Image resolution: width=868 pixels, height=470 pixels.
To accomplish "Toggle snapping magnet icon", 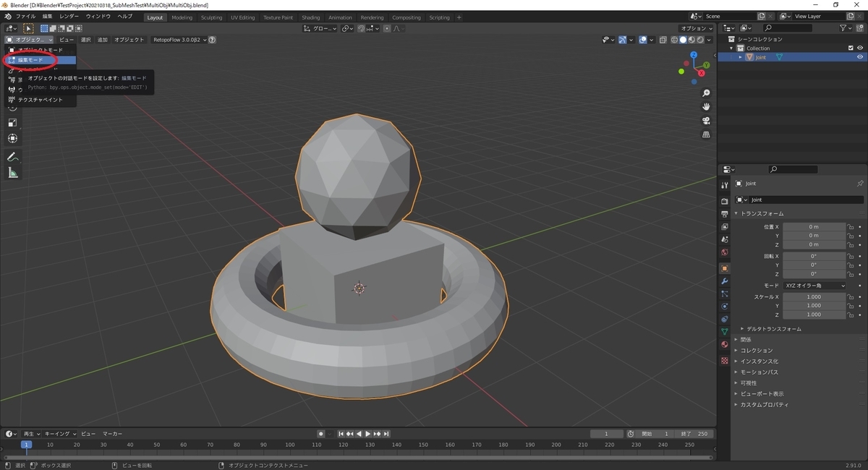I will pyautogui.click(x=362, y=28).
